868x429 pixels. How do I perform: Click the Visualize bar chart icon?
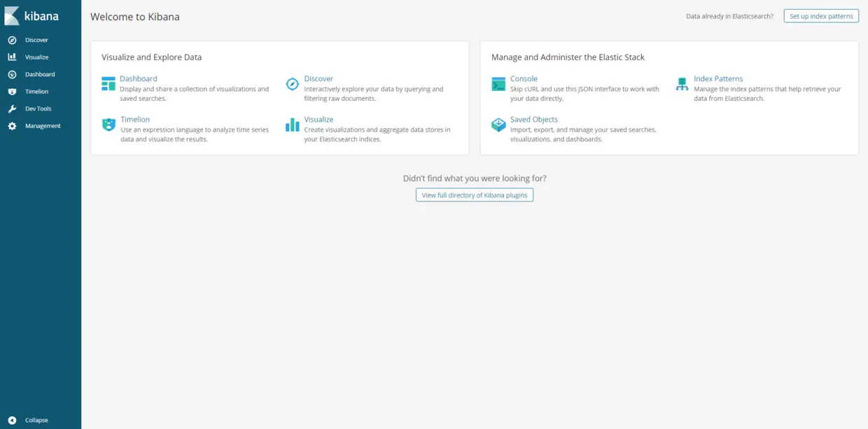292,125
